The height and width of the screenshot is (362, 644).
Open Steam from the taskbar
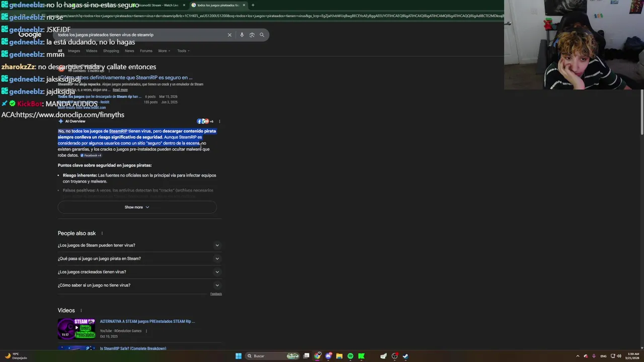[x=406, y=356]
